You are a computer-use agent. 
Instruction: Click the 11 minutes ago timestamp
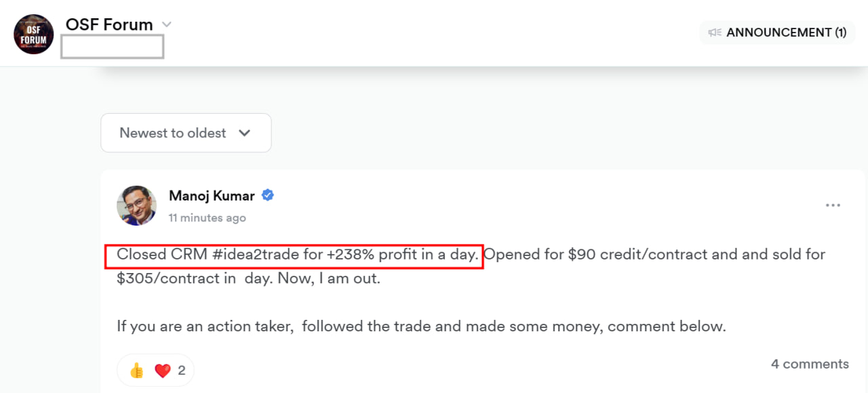pos(208,218)
